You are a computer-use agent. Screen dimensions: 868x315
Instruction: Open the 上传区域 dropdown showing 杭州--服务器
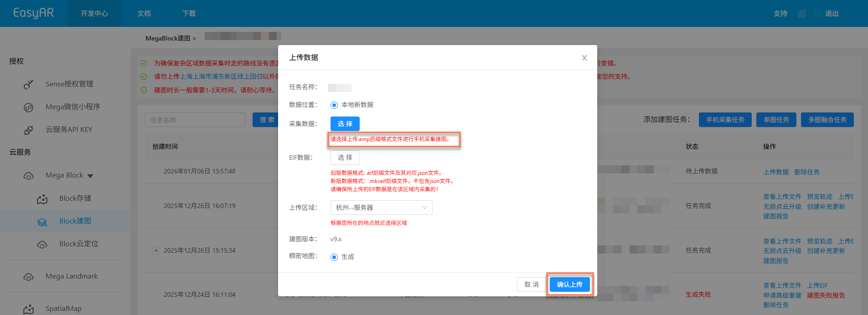tap(381, 208)
